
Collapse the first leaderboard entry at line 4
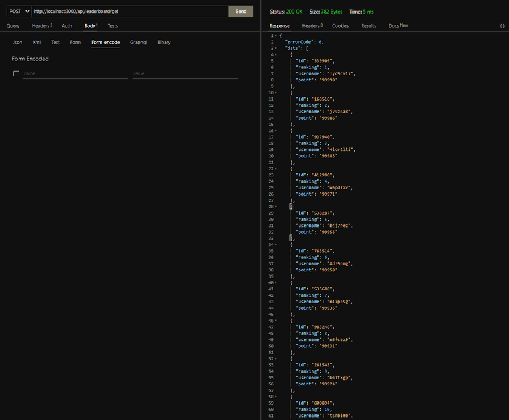tap(276, 54)
